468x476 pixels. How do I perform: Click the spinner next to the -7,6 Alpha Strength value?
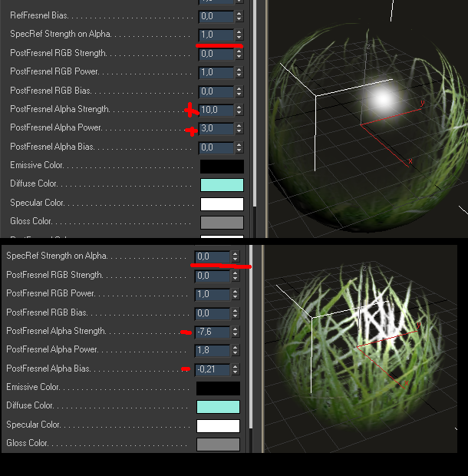235,332
